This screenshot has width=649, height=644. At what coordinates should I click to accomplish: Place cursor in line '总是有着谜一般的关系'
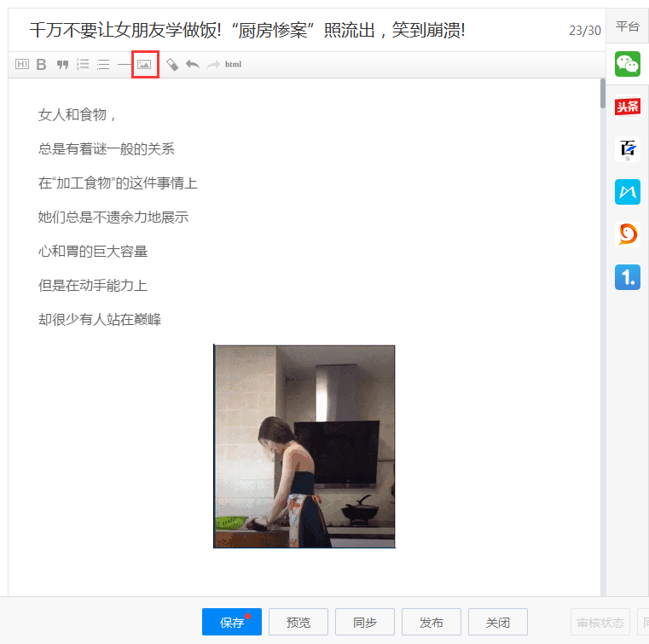pyautogui.click(x=107, y=148)
